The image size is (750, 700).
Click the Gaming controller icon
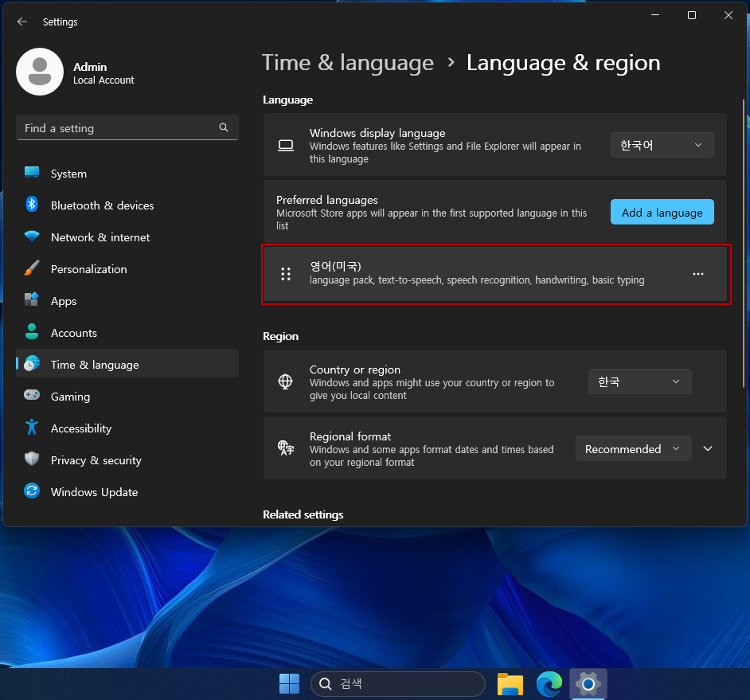coord(32,395)
